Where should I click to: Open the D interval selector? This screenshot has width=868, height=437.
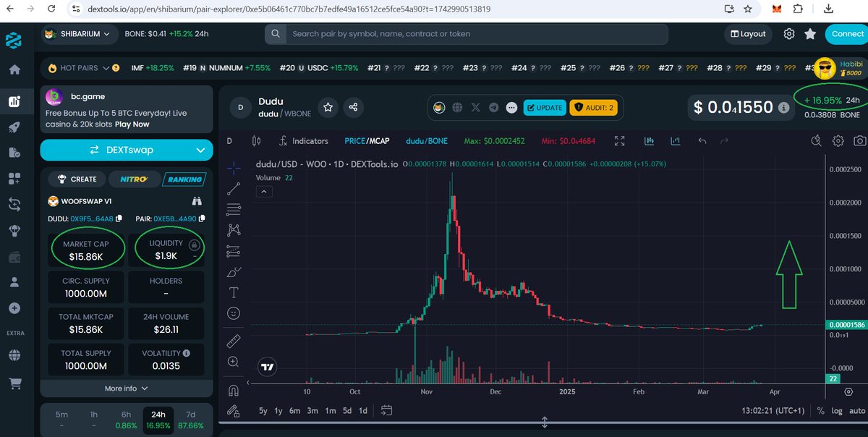pyautogui.click(x=229, y=140)
